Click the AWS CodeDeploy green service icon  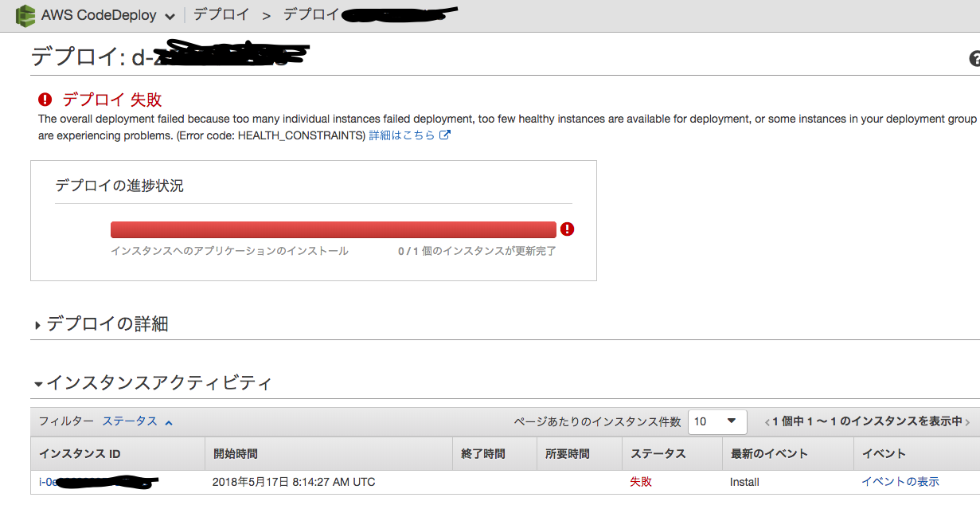click(x=26, y=15)
